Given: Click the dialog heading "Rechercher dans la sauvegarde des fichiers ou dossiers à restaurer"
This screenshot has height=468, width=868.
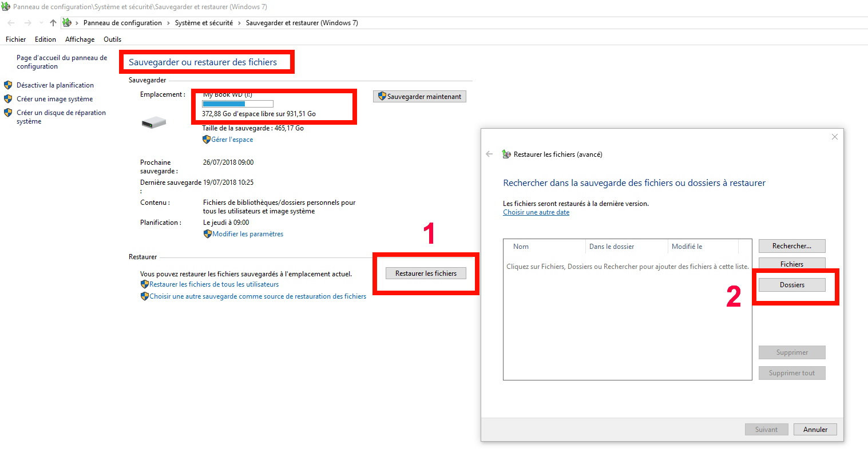Looking at the screenshot, I should point(634,183).
